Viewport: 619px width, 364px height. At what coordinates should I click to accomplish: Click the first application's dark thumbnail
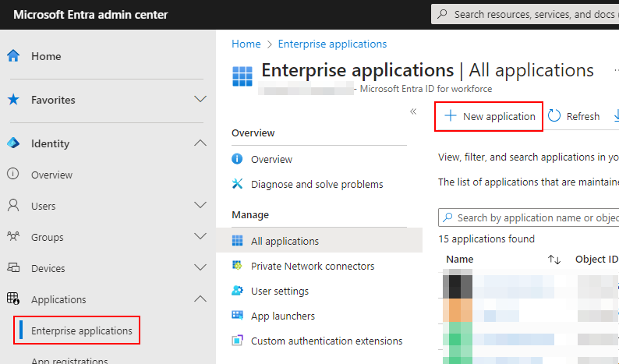(458, 284)
